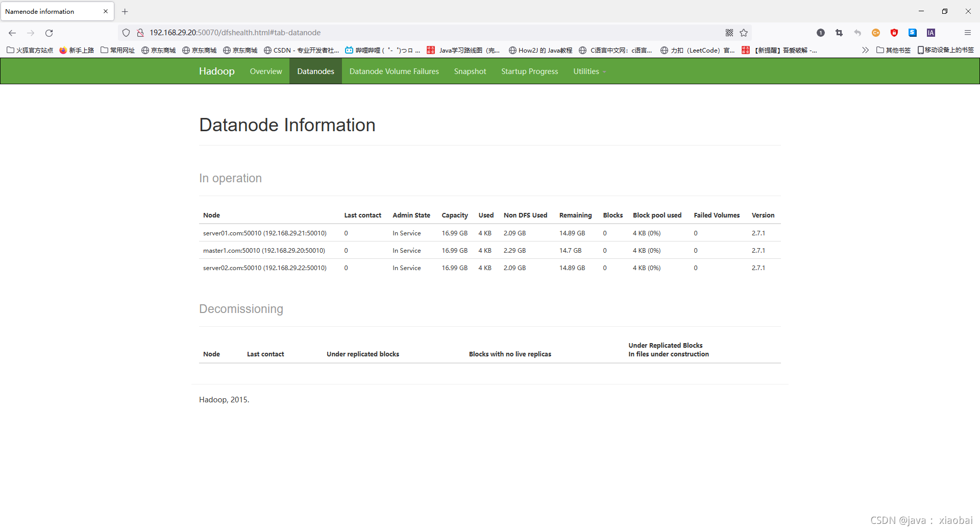Open the 力扣 LeetCode bookmark

coord(698,50)
